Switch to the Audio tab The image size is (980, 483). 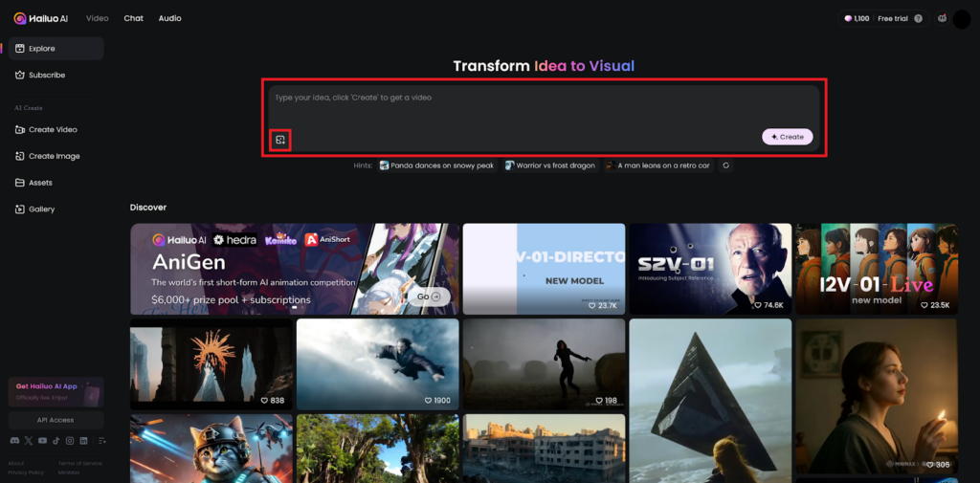point(169,18)
